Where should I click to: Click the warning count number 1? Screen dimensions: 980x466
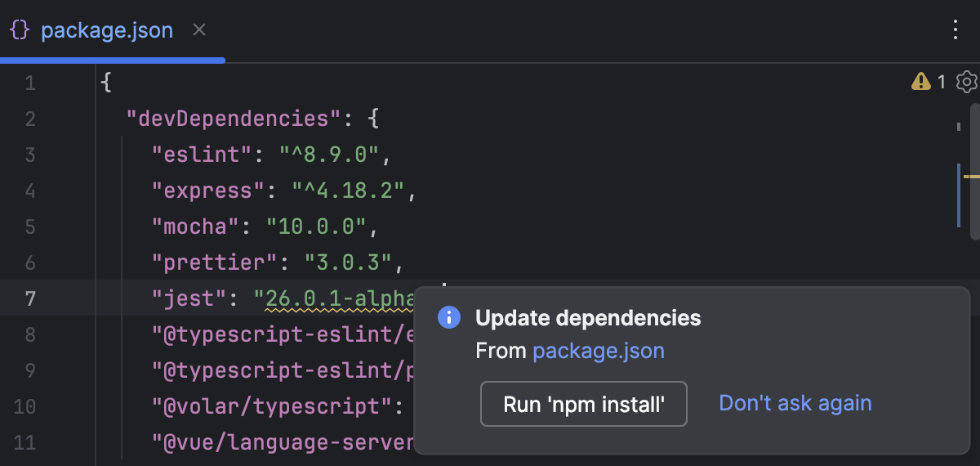(x=941, y=82)
